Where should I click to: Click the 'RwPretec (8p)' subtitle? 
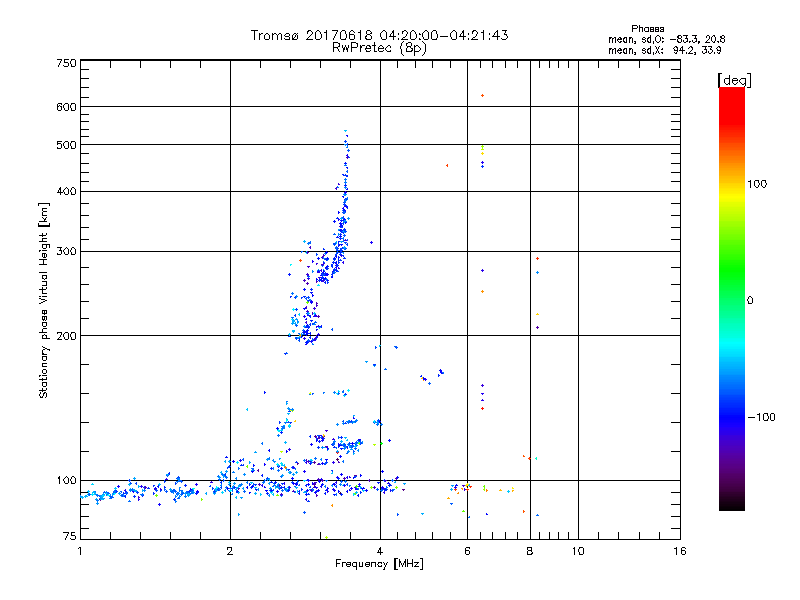[x=379, y=48]
